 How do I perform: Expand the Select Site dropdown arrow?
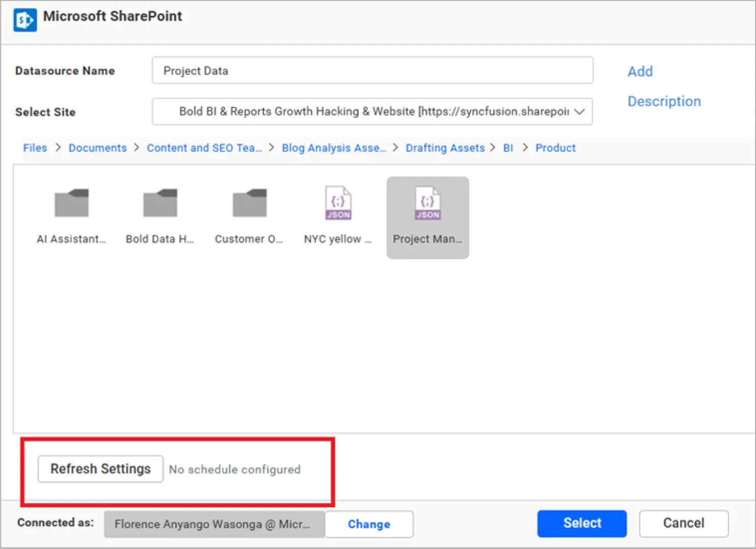579,112
